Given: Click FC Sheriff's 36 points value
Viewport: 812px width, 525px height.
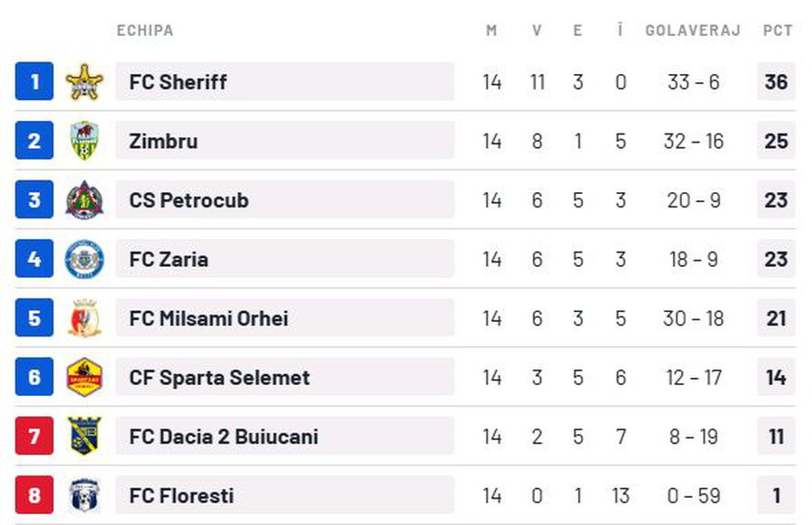Looking at the screenshot, I should pos(776,82).
